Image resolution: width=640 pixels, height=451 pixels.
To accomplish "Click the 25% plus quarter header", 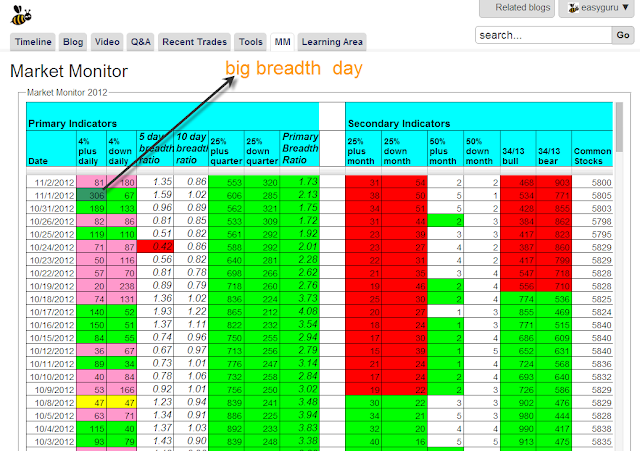I will click(227, 149).
